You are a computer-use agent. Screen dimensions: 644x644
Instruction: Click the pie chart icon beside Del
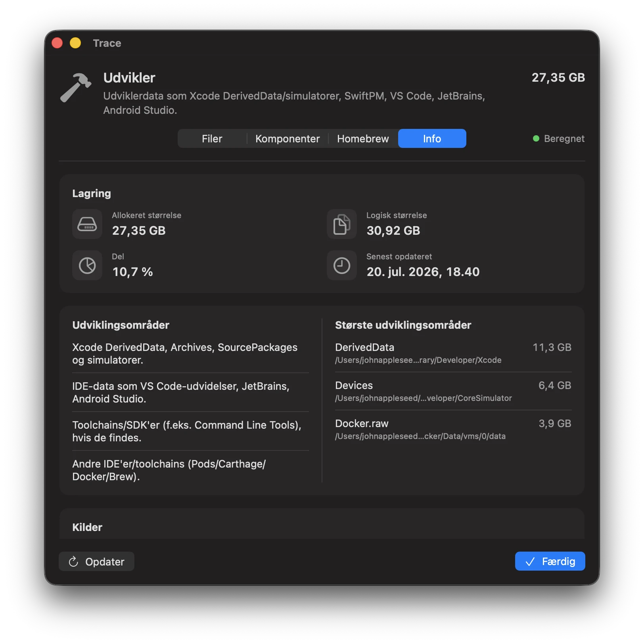click(x=87, y=265)
